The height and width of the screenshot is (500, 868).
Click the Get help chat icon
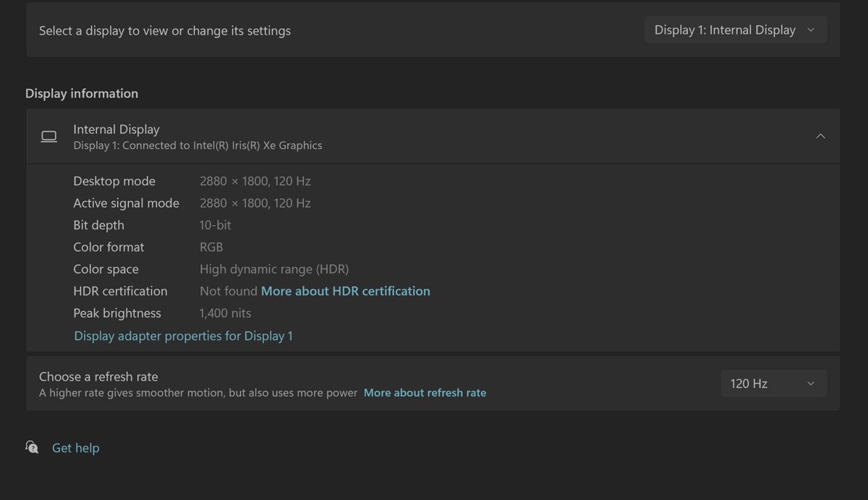(32, 447)
